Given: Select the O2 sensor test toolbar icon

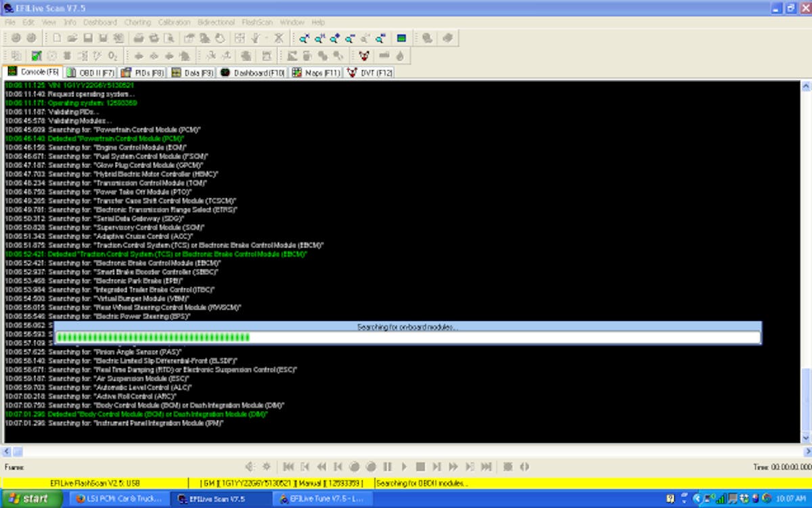Looking at the screenshot, I should (112, 56).
